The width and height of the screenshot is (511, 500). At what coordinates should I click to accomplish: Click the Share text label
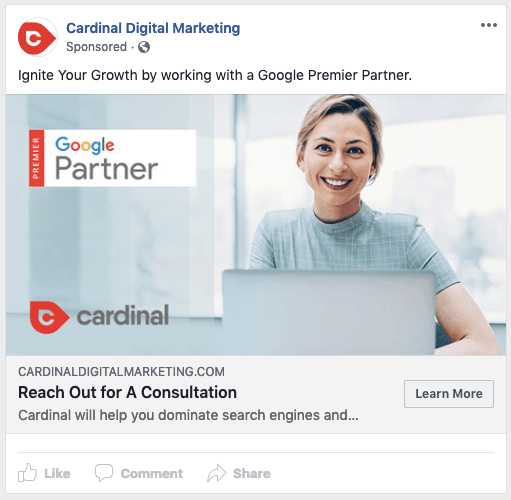(252, 473)
